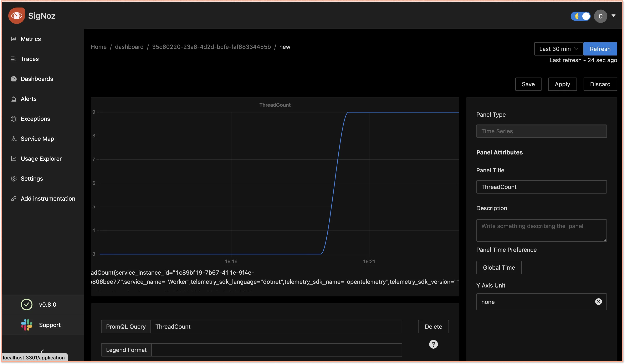Focus the Description text area
This screenshot has width=625, height=364.
[541, 231]
